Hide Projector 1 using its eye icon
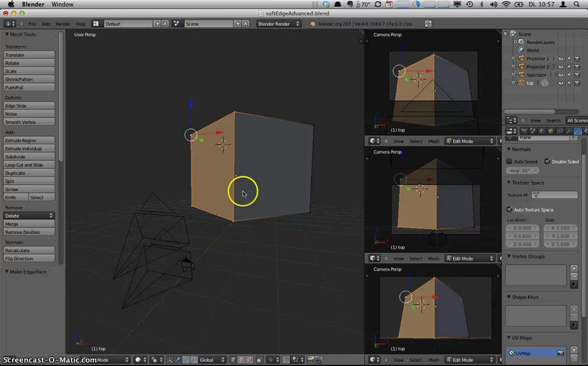Image resolution: width=588 pixels, height=366 pixels. click(561, 59)
